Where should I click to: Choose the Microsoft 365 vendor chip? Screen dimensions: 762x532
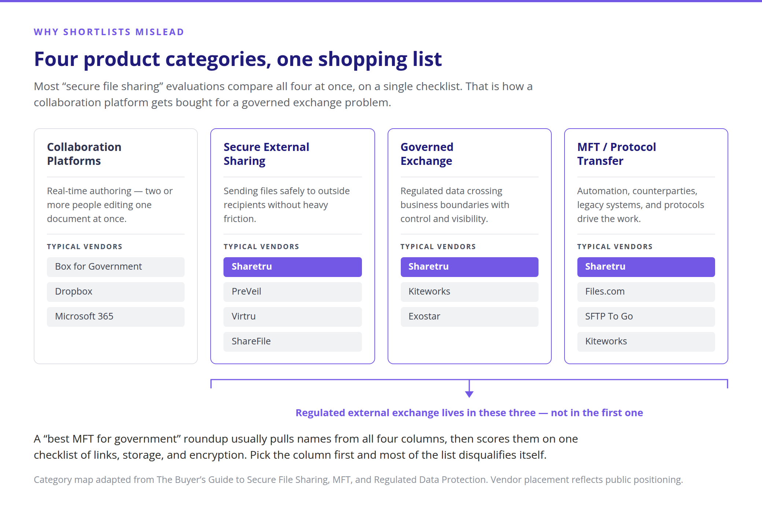coord(116,317)
